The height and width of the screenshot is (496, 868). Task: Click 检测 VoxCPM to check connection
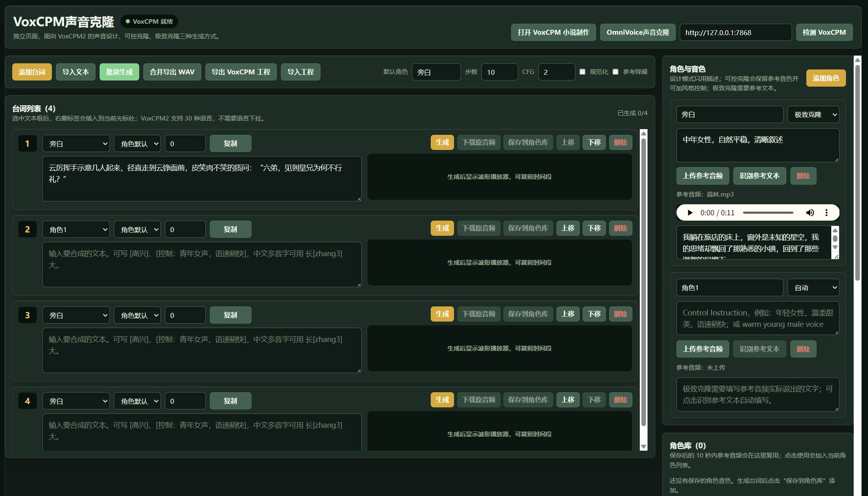824,32
